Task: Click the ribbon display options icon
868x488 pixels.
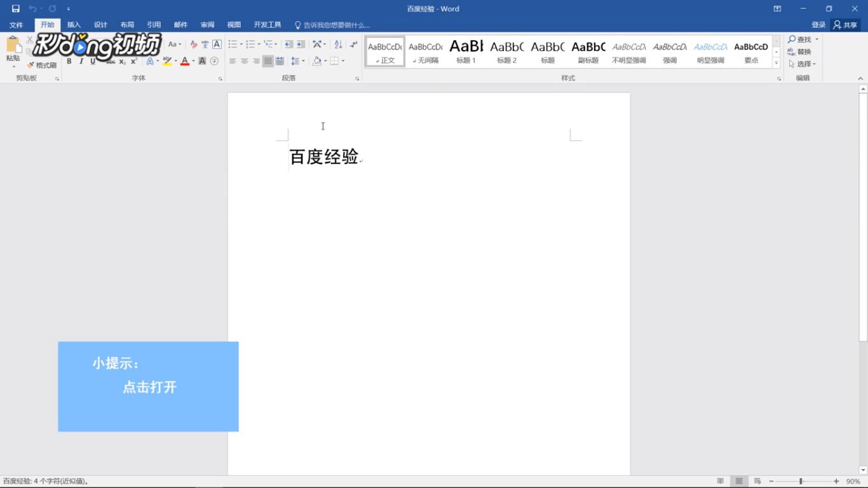Action: 777,9
